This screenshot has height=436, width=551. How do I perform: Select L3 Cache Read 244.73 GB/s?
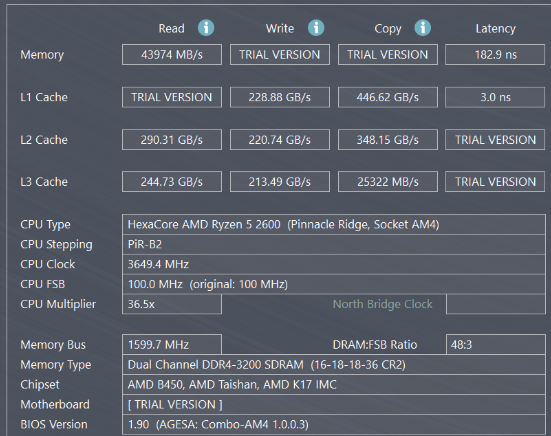coord(172,182)
